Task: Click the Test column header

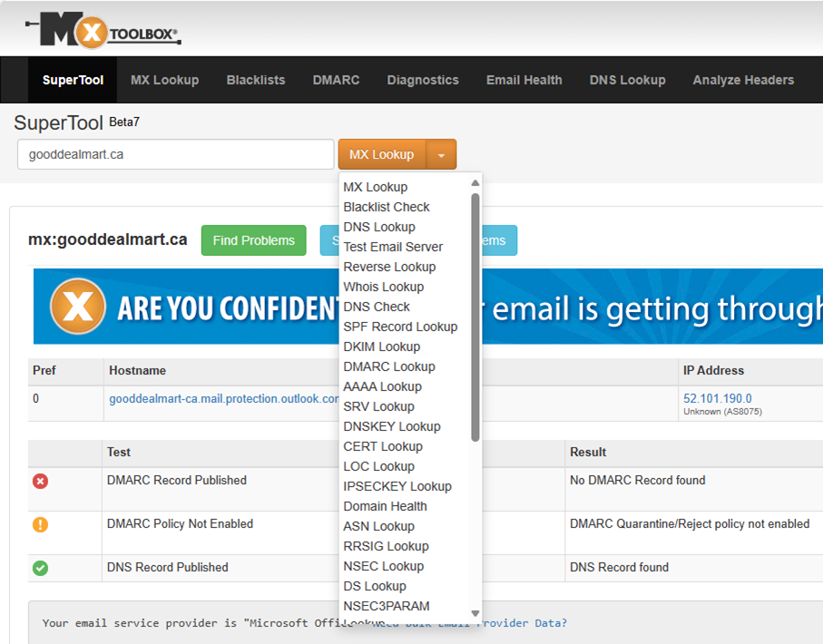Action: coord(119,453)
